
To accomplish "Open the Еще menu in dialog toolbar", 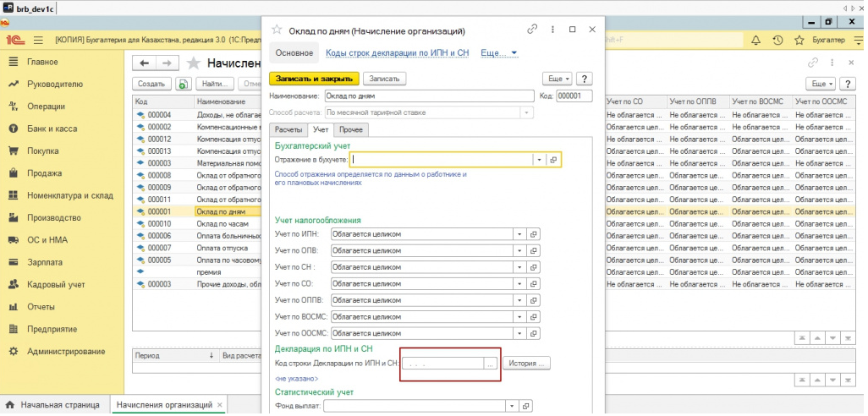I will point(555,79).
